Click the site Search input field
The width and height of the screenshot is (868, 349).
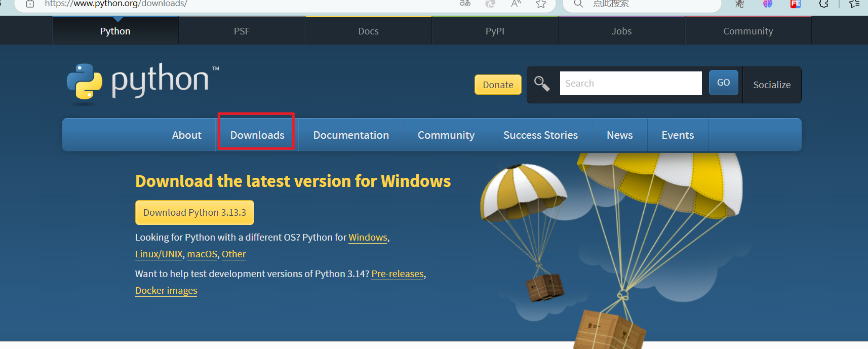click(630, 83)
